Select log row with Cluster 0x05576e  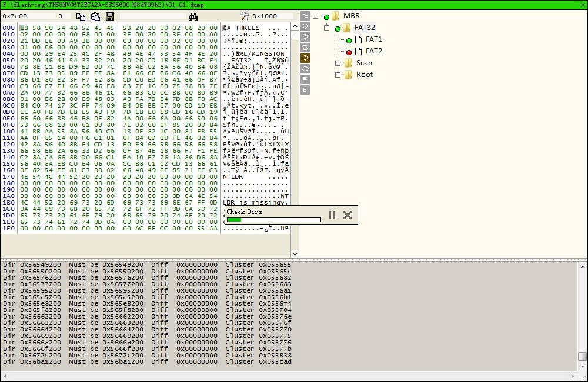148,316
